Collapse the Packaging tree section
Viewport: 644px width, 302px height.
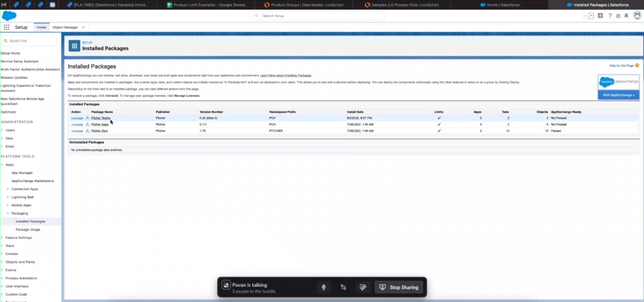click(8, 213)
